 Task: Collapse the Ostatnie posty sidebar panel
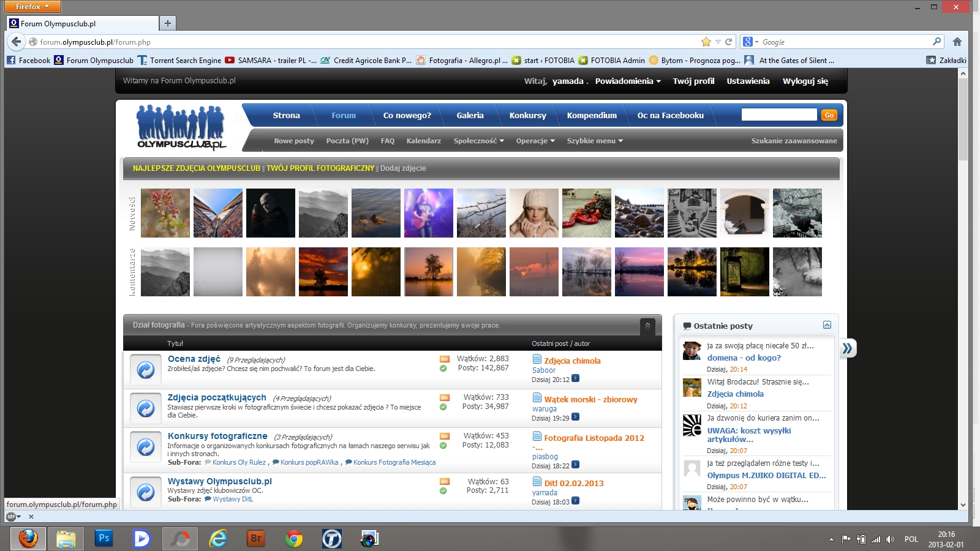[x=827, y=325]
